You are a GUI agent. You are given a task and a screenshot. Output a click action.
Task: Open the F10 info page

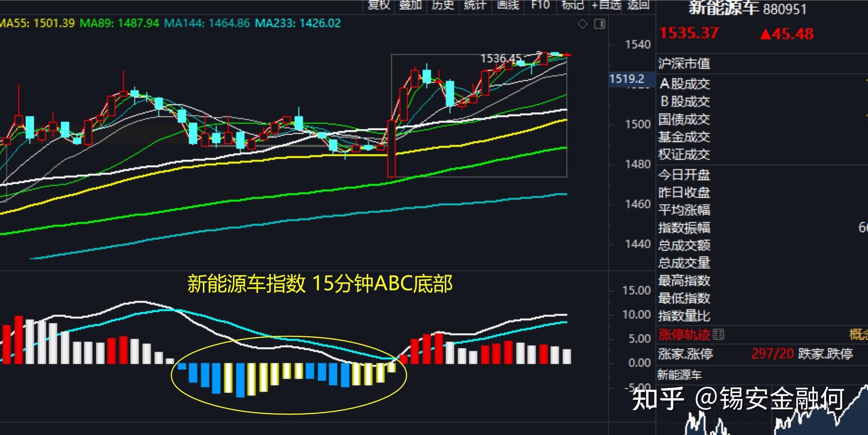[x=540, y=5]
